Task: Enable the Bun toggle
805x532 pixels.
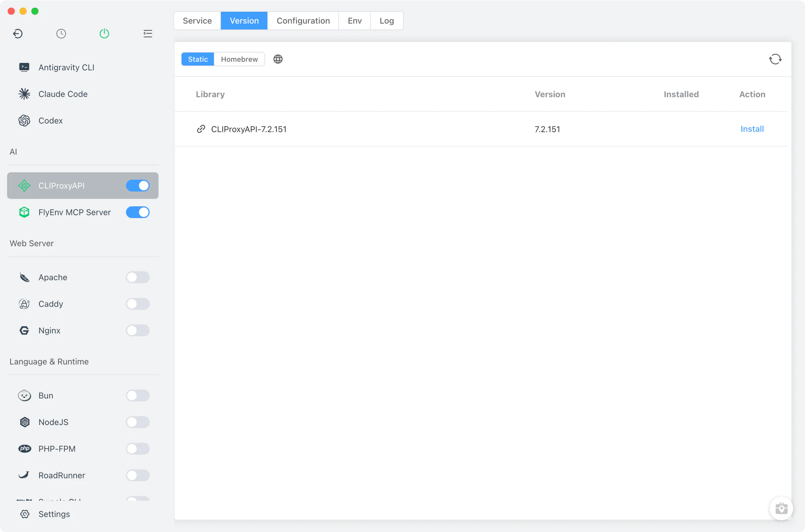Action: point(138,396)
